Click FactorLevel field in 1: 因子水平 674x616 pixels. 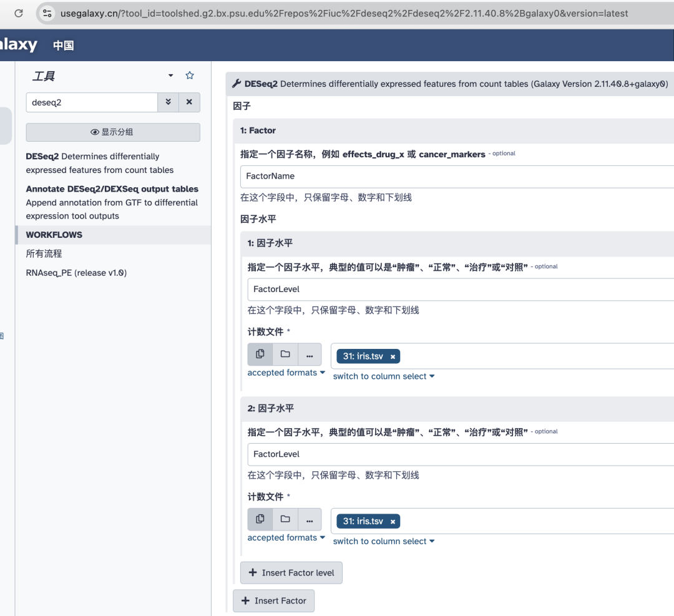point(461,290)
